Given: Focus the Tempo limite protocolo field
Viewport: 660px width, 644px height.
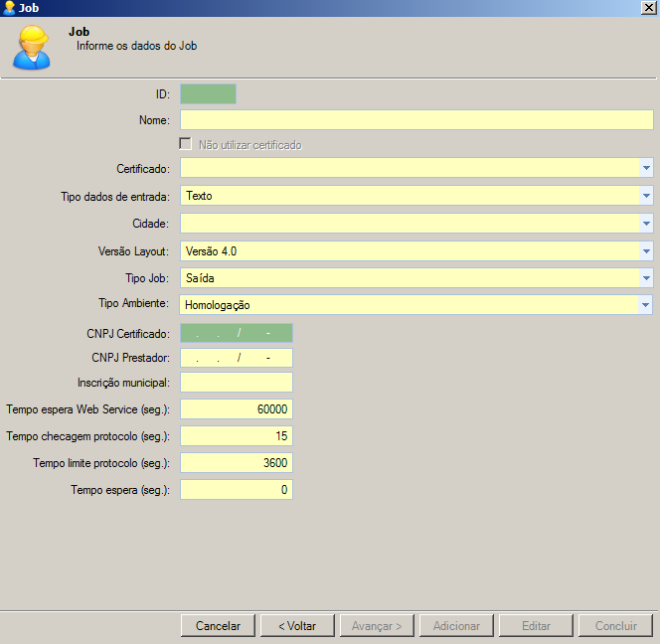Looking at the screenshot, I should pos(237,463).
